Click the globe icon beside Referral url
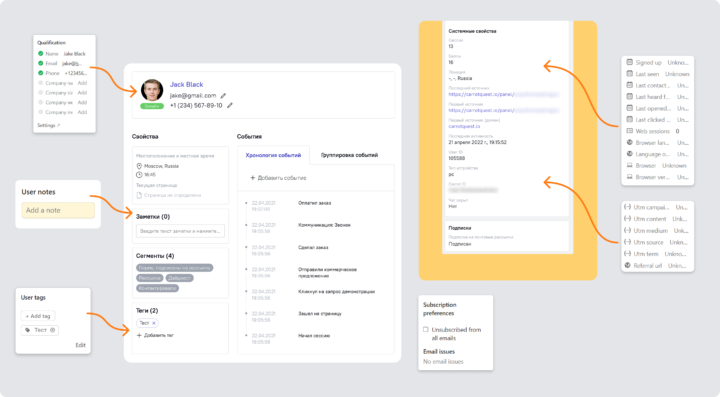 coord(627,265)
